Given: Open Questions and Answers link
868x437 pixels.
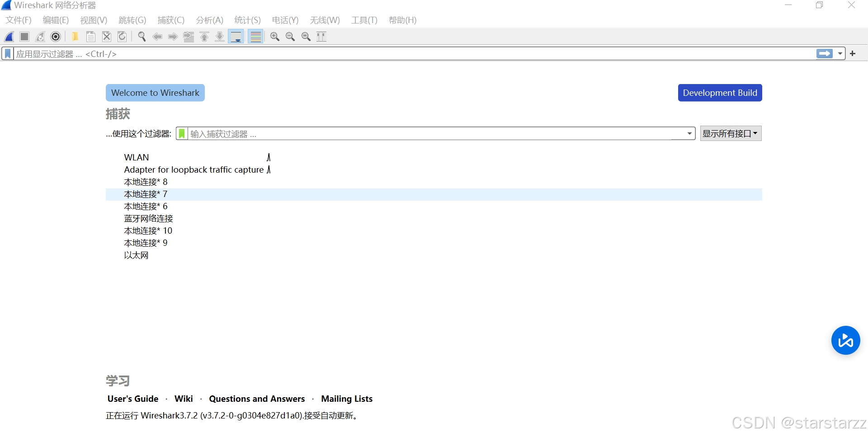Looking at the screenshot, I should click(x=257, y=399).
